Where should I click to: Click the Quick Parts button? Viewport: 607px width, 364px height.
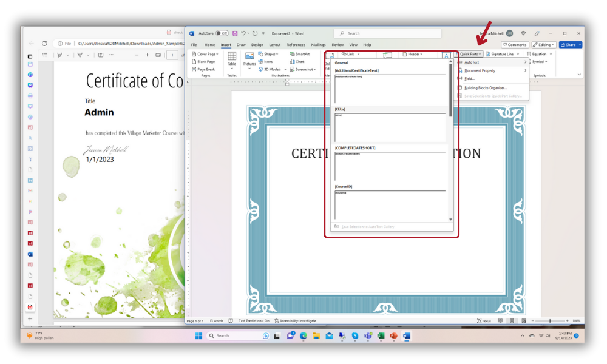tap(468, 54)
